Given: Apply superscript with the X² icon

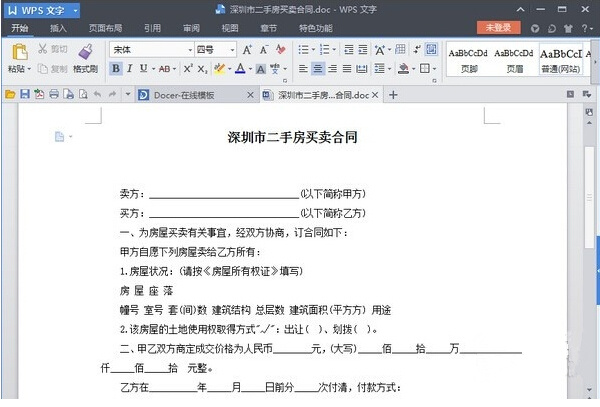Looking at the screenshot, I should point(187,69).
